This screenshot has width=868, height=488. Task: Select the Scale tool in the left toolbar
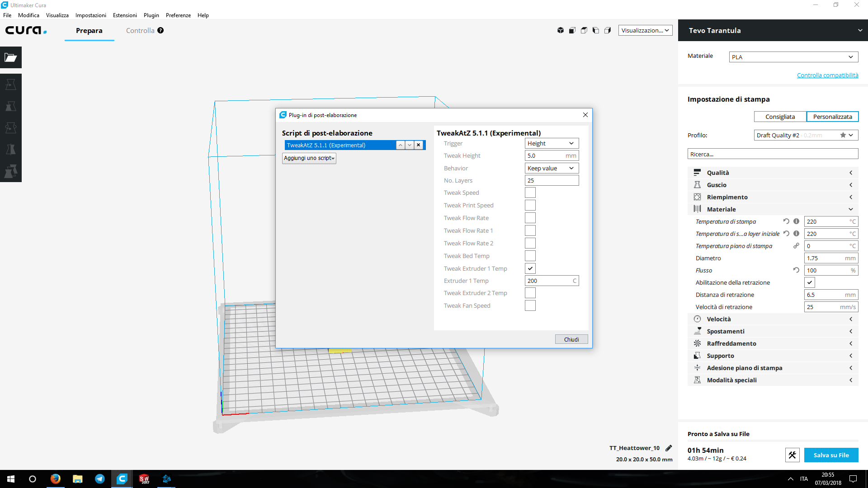(x=11, y=106)
